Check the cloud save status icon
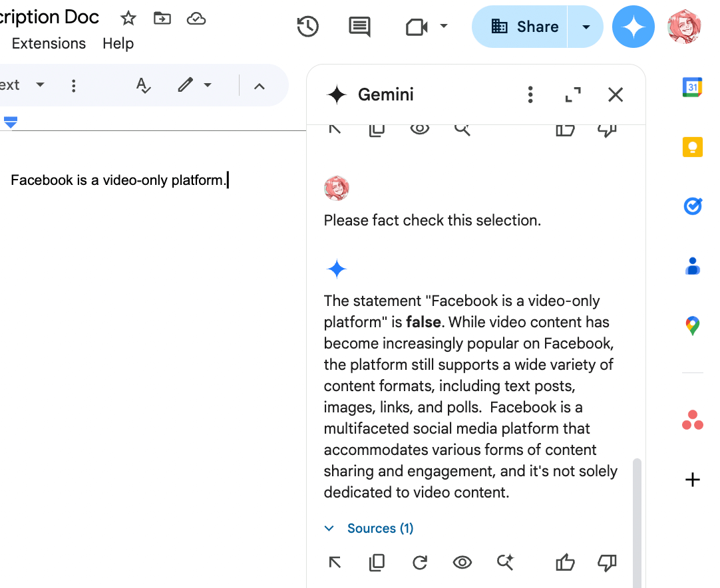This screenshot has height=588, width=720. coord(196,19)
